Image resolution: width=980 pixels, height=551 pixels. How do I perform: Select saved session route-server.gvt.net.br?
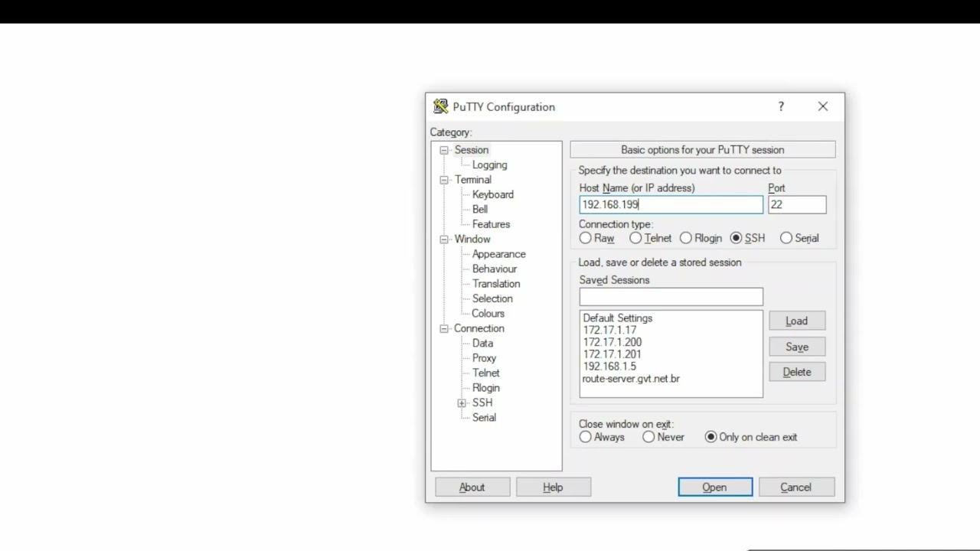pos(631,379)
